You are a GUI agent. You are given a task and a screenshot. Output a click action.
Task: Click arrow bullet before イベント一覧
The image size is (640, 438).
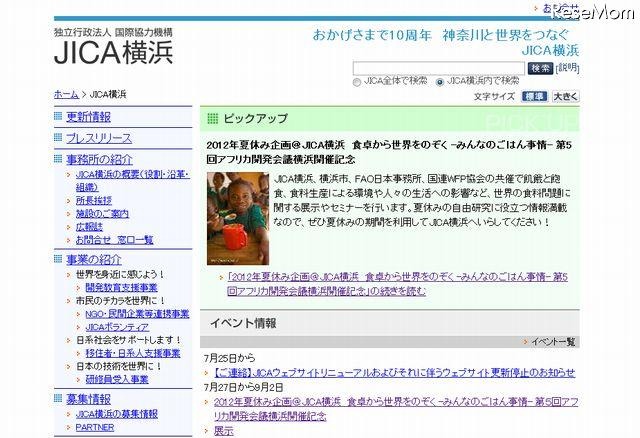coord(525,342)
